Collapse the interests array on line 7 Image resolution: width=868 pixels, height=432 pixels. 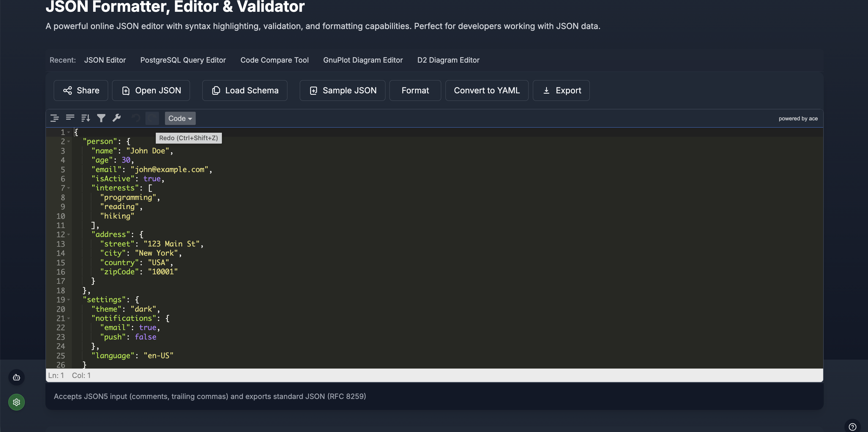pos(69,188)
